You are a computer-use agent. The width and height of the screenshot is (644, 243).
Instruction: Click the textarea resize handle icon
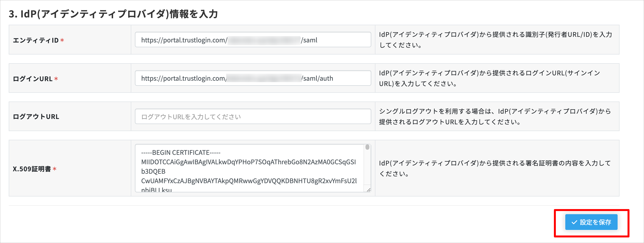tap(368, 190)
